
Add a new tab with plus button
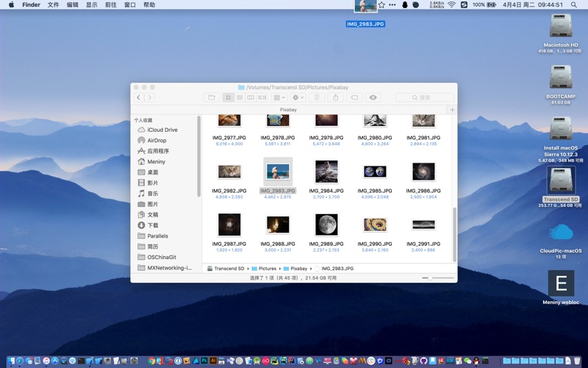click(x=452, y=110)
